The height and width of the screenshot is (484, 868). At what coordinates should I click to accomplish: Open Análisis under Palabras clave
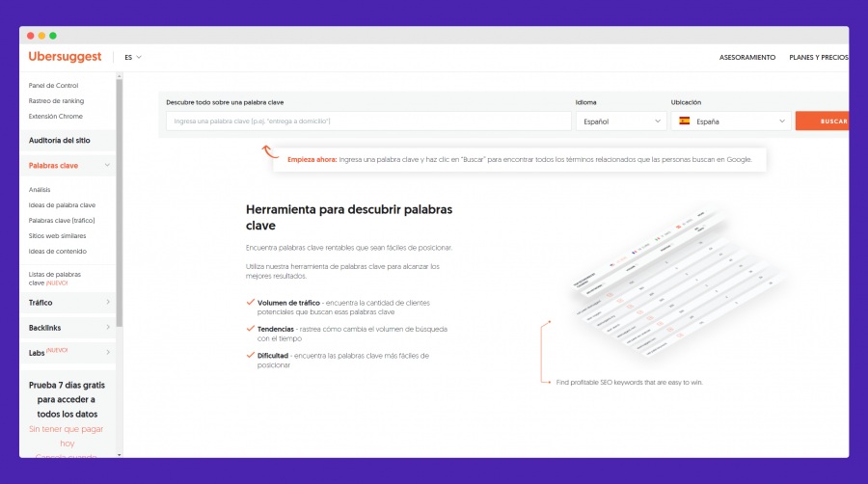coord(40,189)
